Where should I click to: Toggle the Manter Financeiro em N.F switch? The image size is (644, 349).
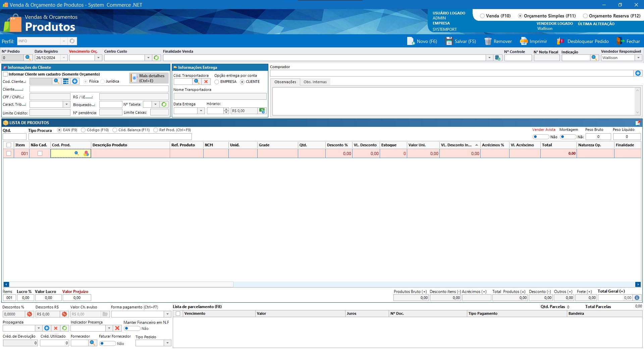131,329
